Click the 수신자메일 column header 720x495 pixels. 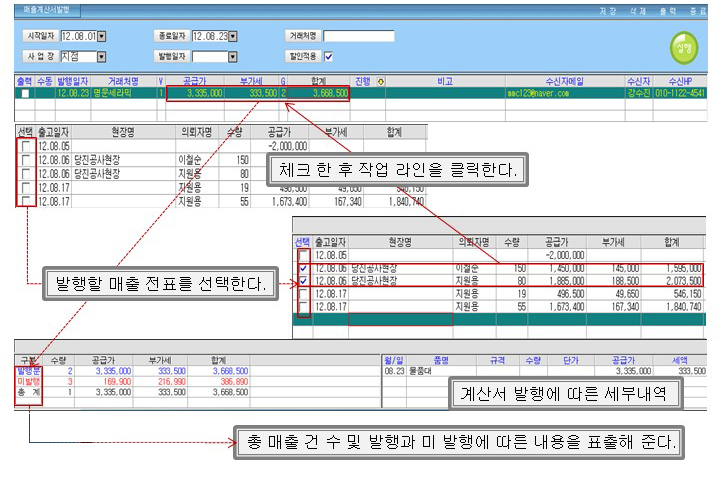tap(565, 81)
